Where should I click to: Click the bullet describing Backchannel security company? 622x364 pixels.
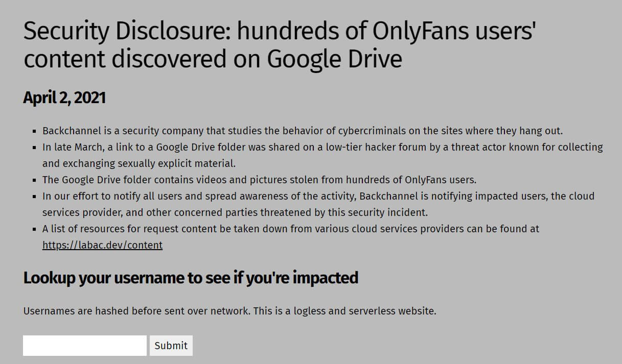(x=302, y=131)
